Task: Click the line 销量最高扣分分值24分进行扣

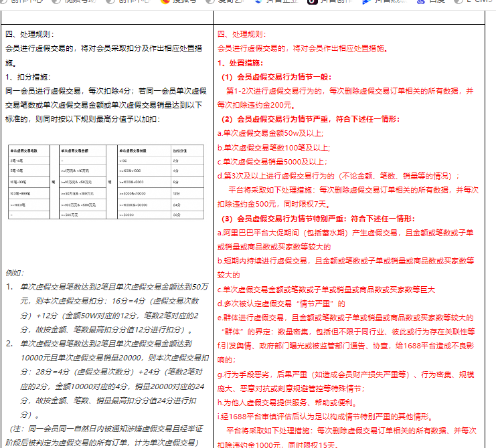Action: 108,401
